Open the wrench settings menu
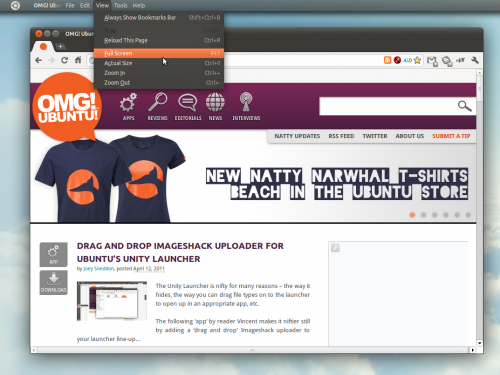This screenshot has height=375, width=500. (475, 60)
